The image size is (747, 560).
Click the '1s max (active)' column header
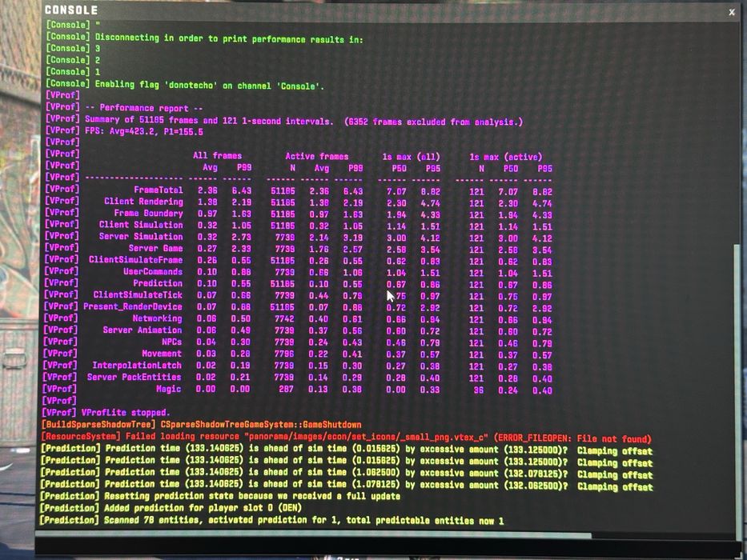(506, 157)
